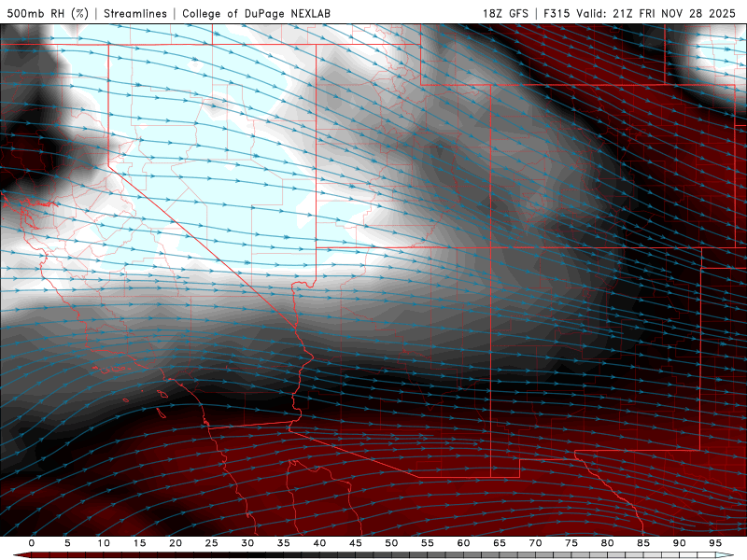Select the "15" color scale label
Image resolution: width=747 pixels, height=560 pixels.
139,543
